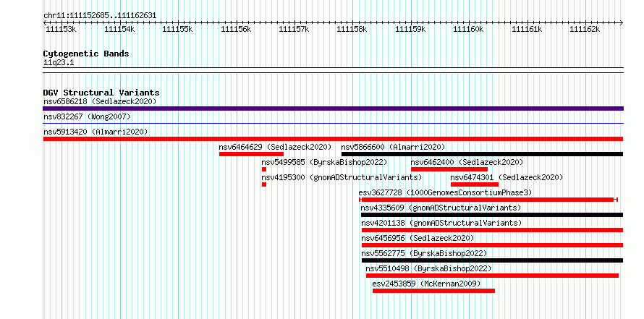Select the red nsv4201138 variant bar
The height and width of the screenshot is (319, 644).
pyautogui.click(x=493, y=230)
